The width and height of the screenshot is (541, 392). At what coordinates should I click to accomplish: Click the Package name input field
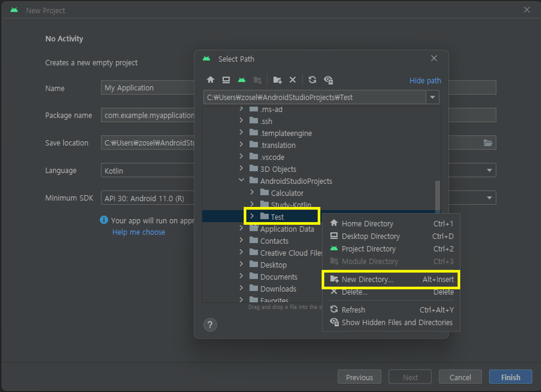coord(148,115)
